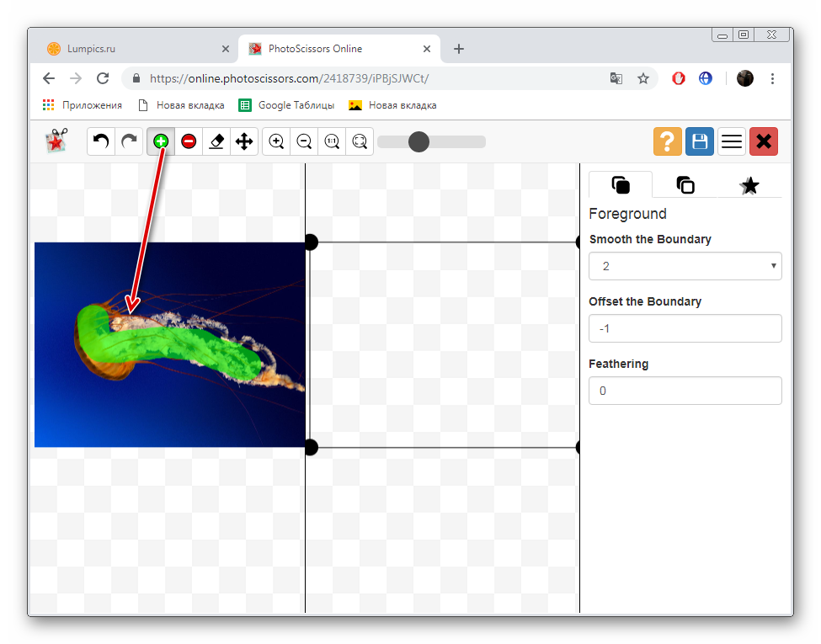Image resolution: width=821 pixels, height=644 pixels.
Task: Open the first Новая вкладка bookmark
Action: pyautogui.click(x=181, y=105)
